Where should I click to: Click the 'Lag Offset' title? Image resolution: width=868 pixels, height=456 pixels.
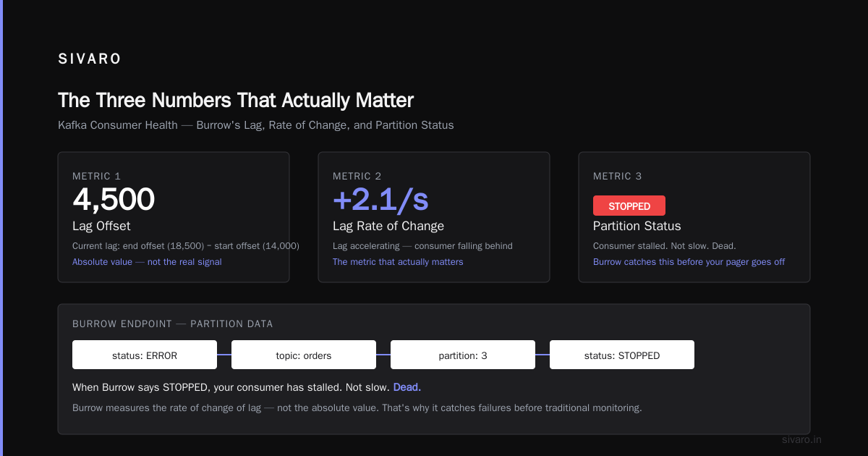101,226
